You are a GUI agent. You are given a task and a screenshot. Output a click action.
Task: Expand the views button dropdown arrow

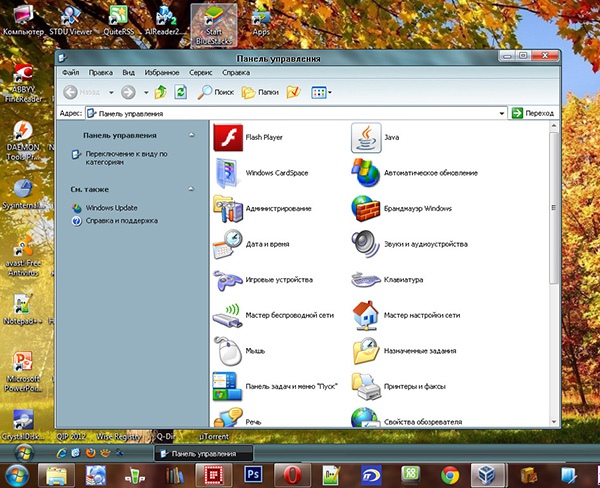[x=330, y=92]
